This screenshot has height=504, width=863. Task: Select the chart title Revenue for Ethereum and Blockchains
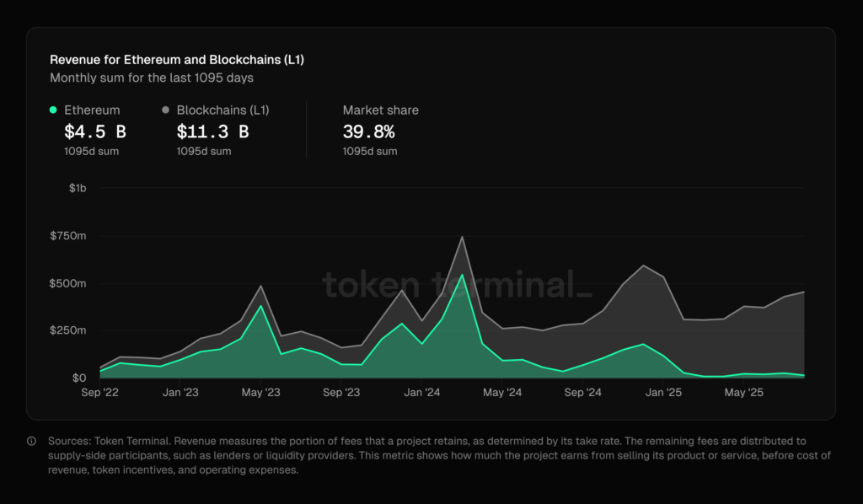(x=178, y=59)
